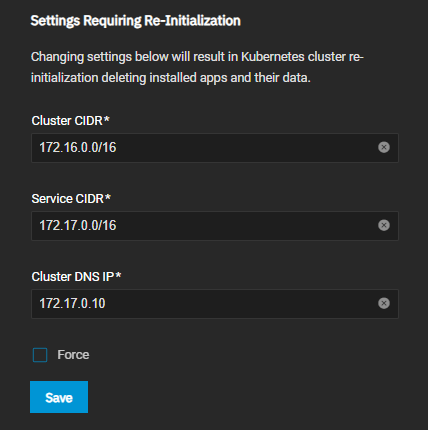The height and width of the screenshot is (430, 428).
Task: Place cursor in the 172.17.0.0/16 text
Action: point(78,225)
